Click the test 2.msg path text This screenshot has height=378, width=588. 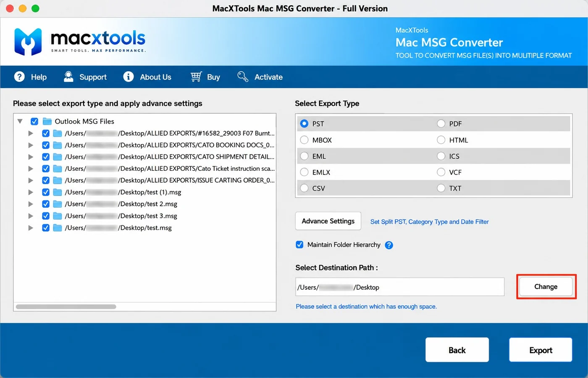[121, 204]
